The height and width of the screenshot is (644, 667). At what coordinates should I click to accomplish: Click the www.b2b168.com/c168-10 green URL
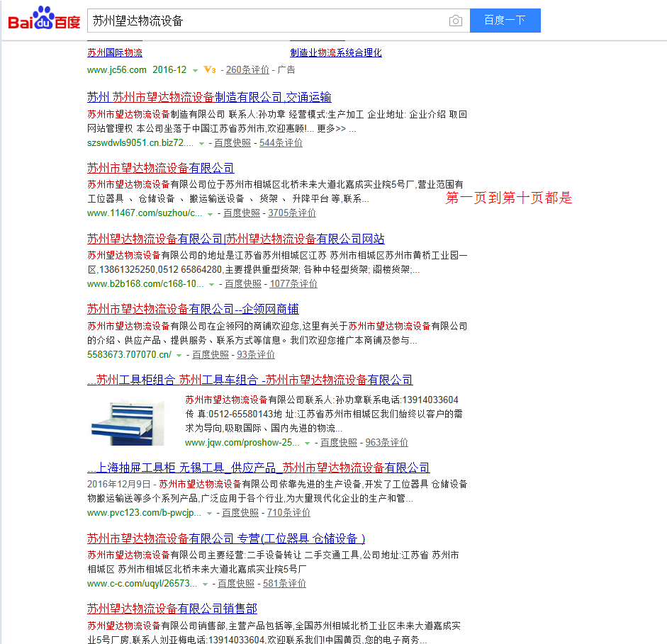coord(145,283)
